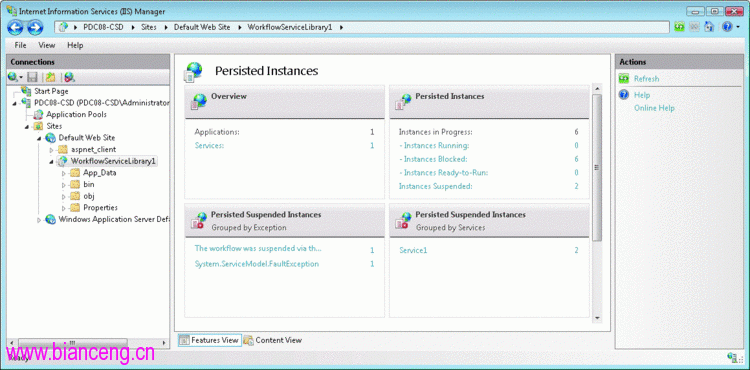Click the Overview panel icon

coord(199,101)
